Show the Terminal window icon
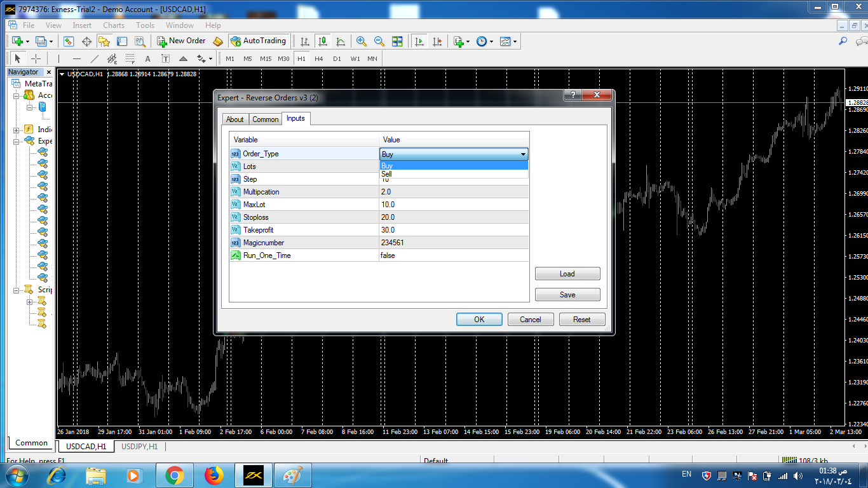The width and height of the screenshot is (868, 488). 122,41
